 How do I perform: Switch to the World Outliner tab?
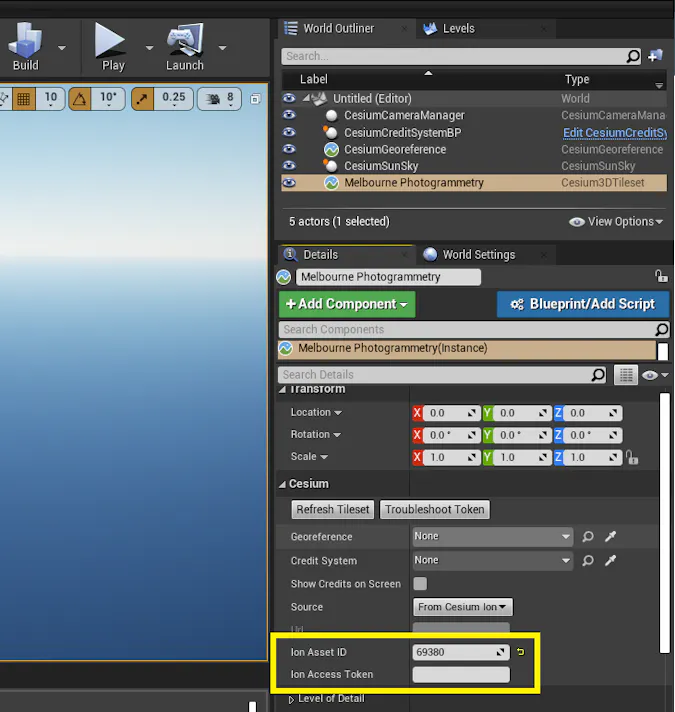pos(338,29)
